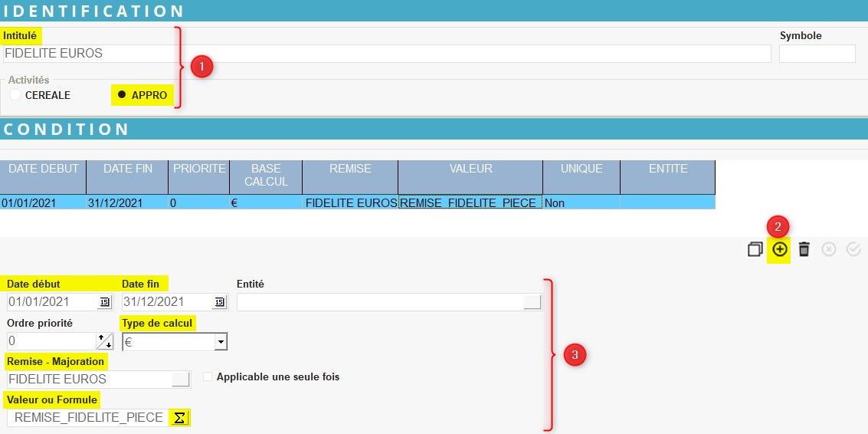Image resolution: width=868 pixels, height=434 pixels.
Task: Delete the condition with trash icon
Action: click(804, 249)
